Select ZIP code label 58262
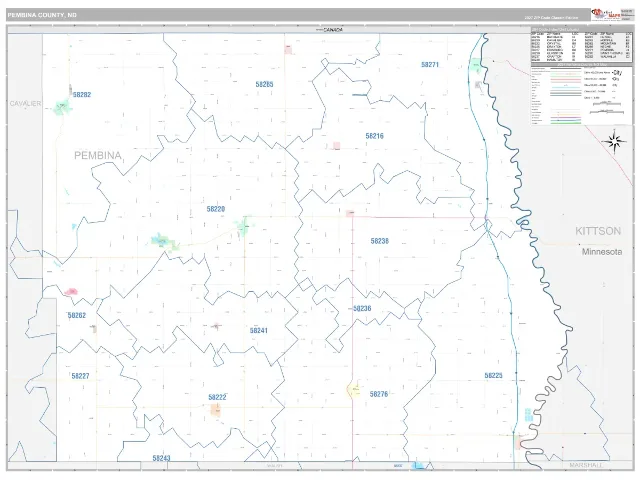640x480 pixels. [77, 316]
